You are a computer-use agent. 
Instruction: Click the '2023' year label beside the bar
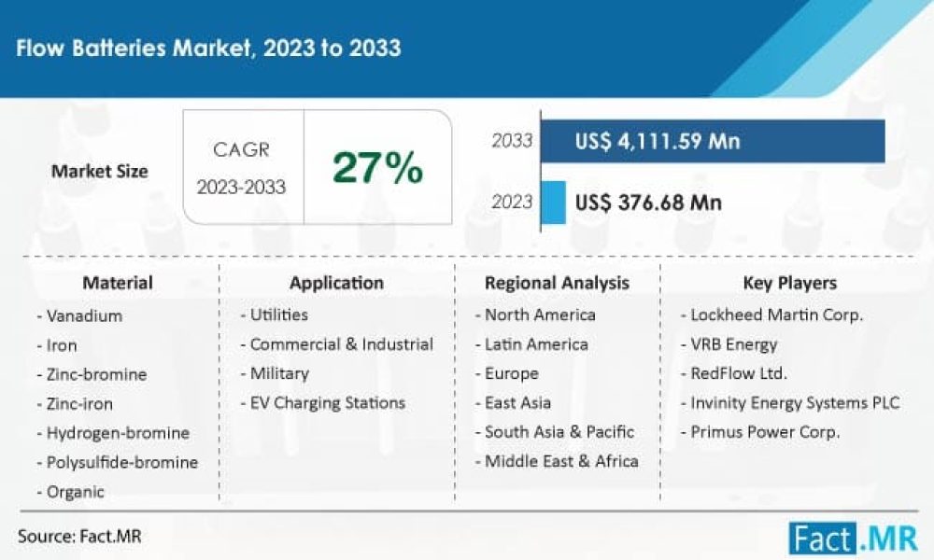click(512, 202)
